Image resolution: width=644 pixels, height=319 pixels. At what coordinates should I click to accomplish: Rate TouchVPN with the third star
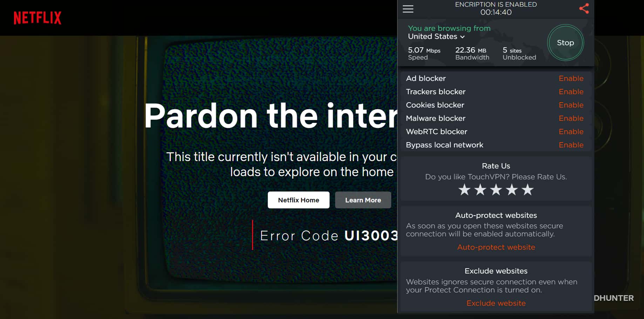coord(496,190)
